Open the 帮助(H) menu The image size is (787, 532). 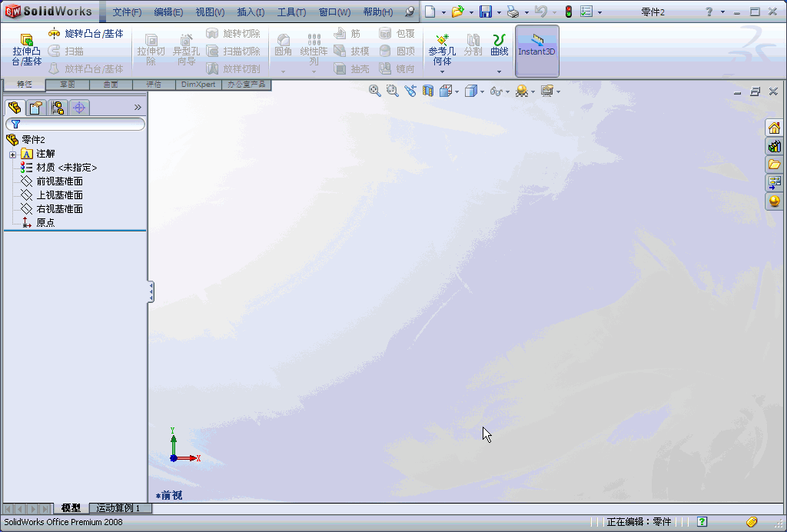pyautogui.click(x=378, y=12)
